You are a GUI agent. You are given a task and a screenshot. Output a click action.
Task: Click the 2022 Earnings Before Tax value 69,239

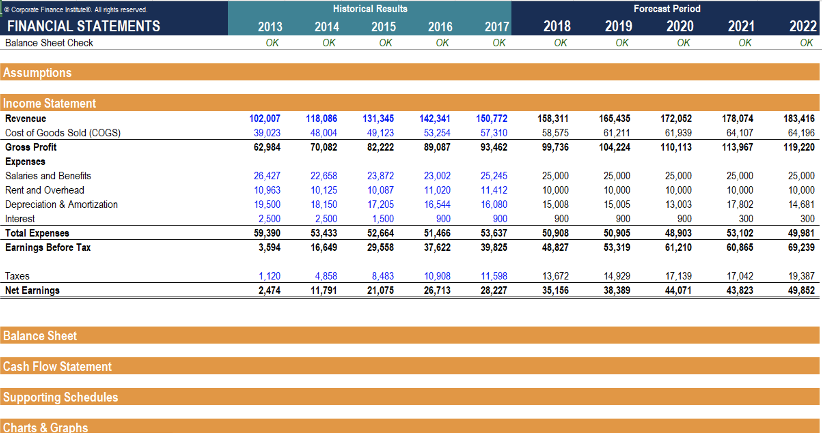pos(799,248)
